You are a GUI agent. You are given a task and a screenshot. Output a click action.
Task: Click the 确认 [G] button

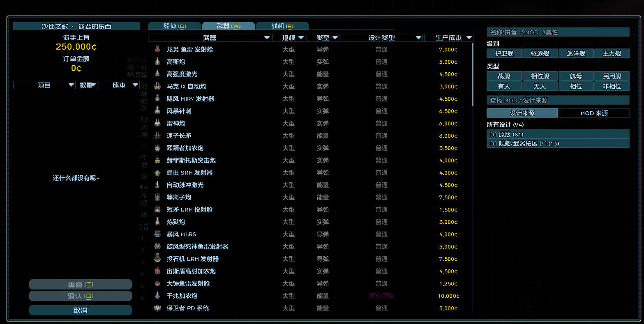pos(81,296)
